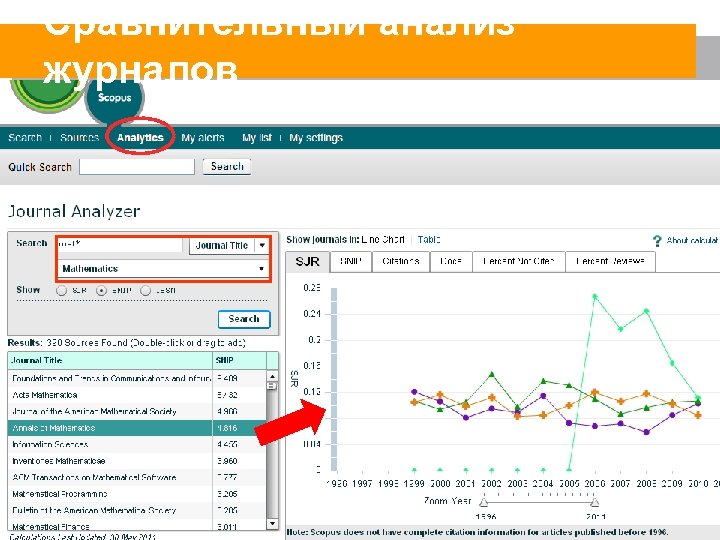Screen dimensions: 720x540
Task: Select the Acta Mathematica row
Action: click(x=137, y=395)
